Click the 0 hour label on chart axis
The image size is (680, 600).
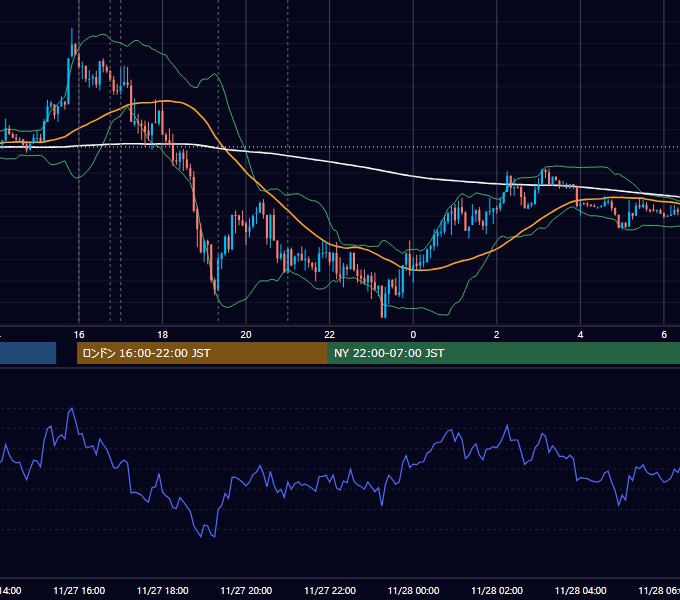413,335
